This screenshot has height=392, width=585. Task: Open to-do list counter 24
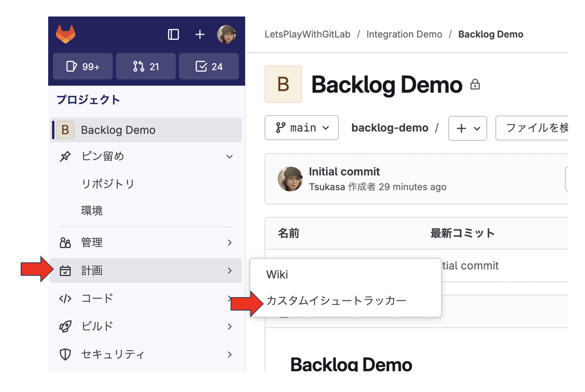pyautogui.click(x=209, y=66)
